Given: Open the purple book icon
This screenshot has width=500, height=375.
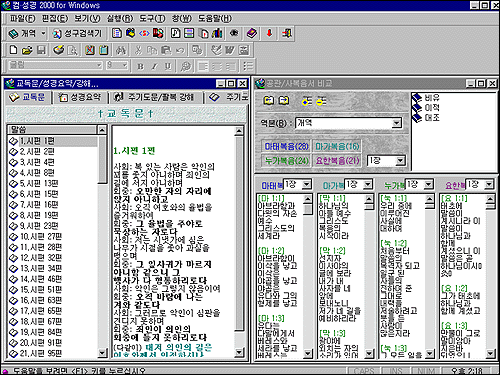Looking at the screenshot, I should tap(252, 33).
